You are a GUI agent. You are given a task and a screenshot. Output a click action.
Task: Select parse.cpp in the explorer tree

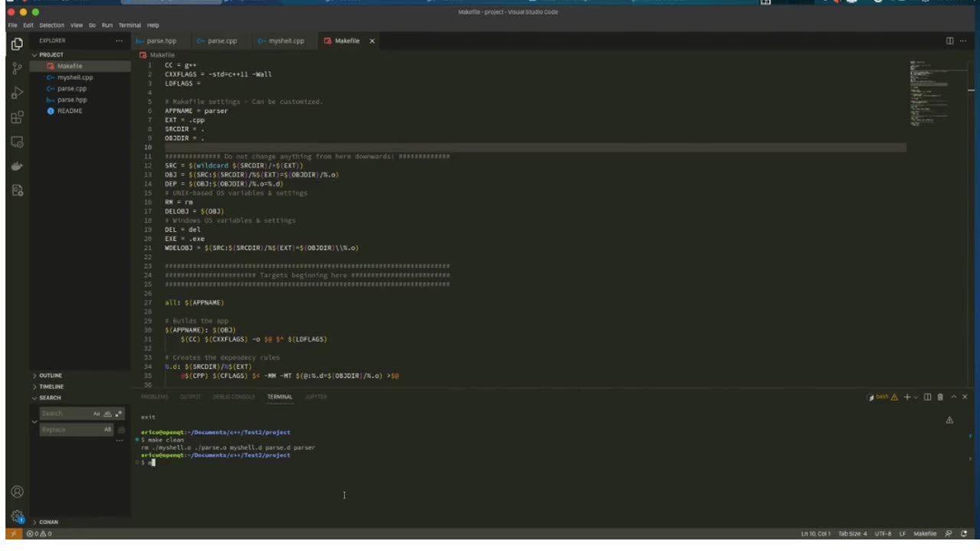pos(80,89)
